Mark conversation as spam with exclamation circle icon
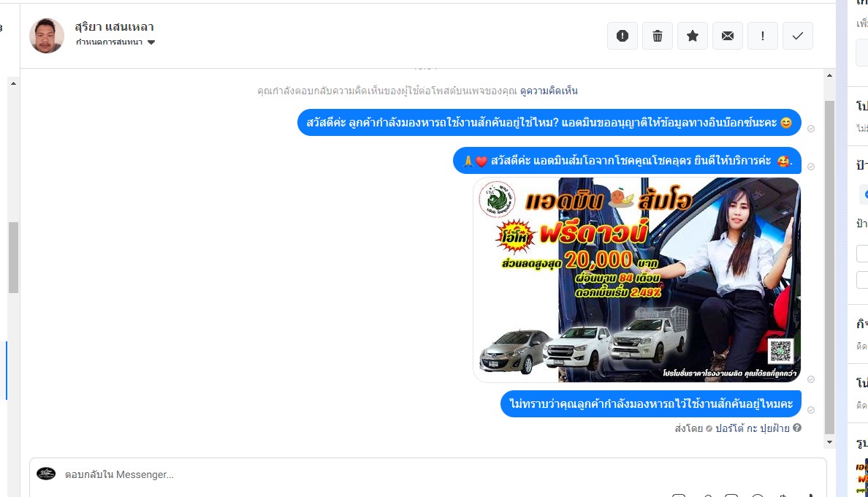The width and height of the screenshot is (868, 497). point(623,36)
